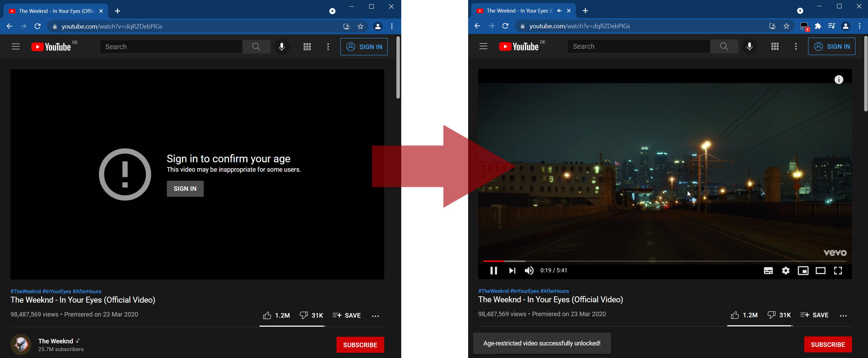Click #TheWeeknd hashtag in right window

[494, 291]
